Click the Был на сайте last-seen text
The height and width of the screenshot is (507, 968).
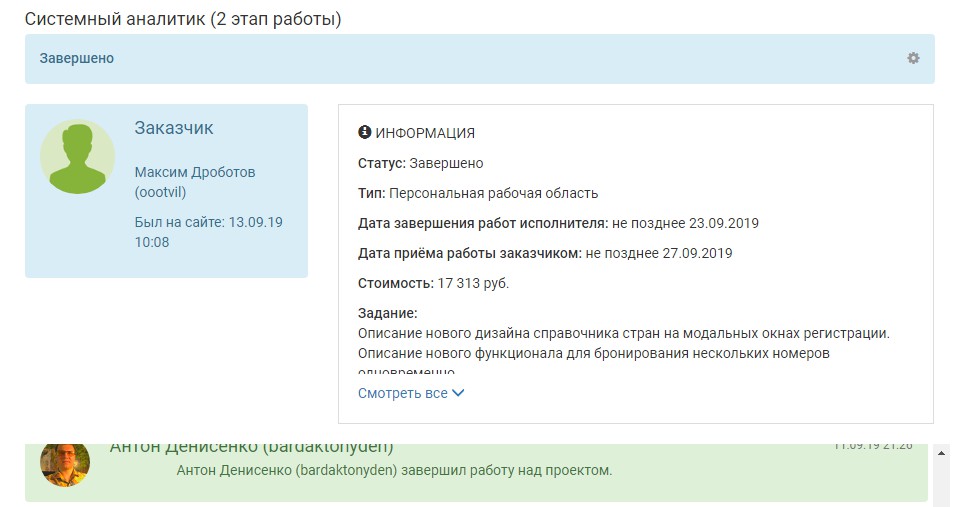click(208, 232)
